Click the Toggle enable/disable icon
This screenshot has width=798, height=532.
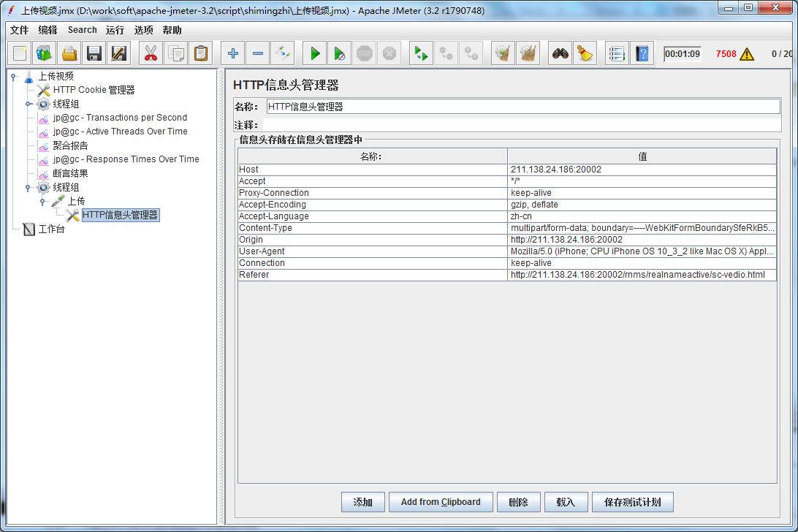pos(283,53)
